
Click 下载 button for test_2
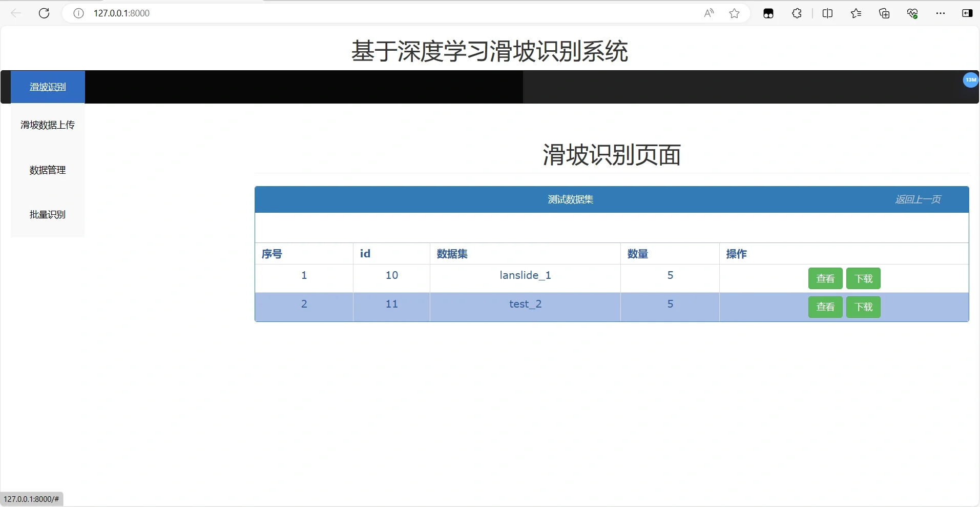(x=863, y=307)
